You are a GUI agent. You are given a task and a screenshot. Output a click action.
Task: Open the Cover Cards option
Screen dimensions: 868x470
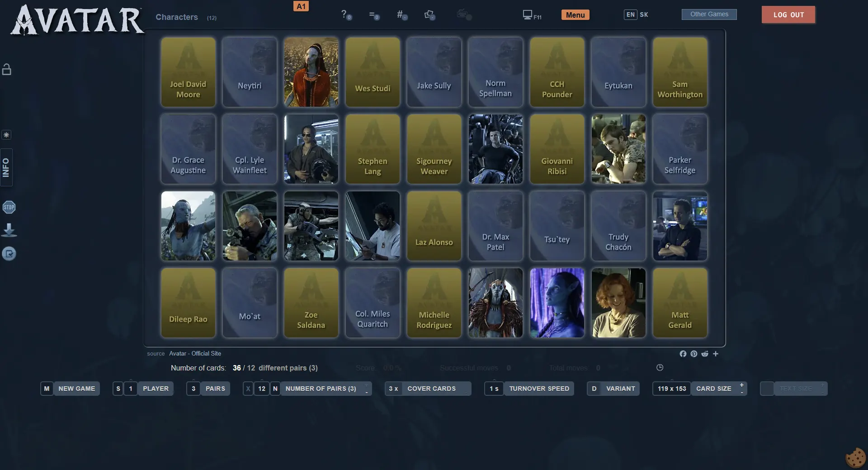(431, 389)
